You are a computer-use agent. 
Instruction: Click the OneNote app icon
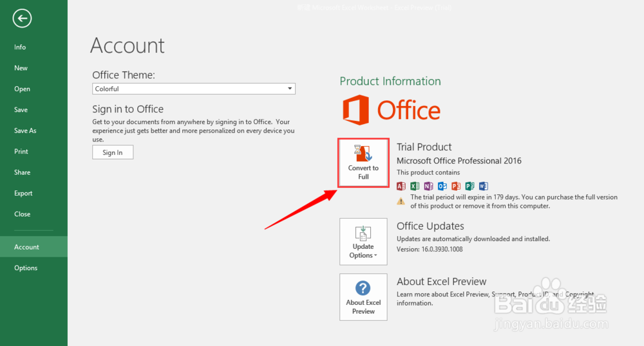tap(428, 186)
